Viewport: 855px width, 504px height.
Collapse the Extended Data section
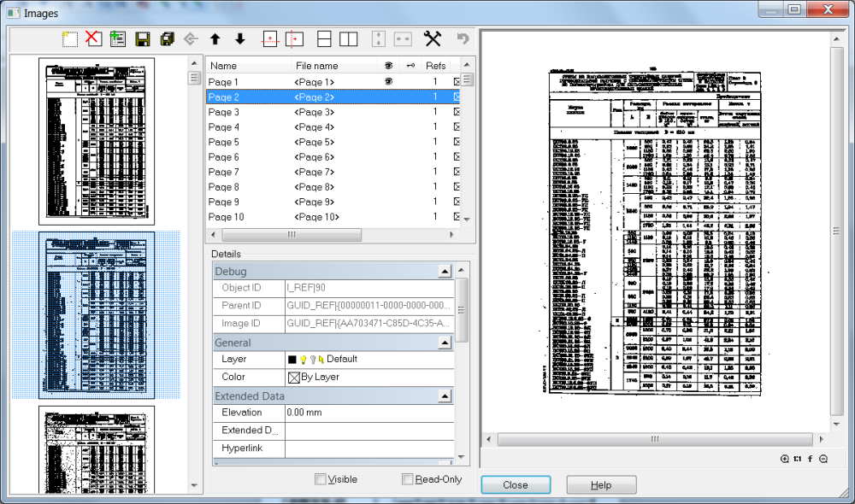[445, 396]
